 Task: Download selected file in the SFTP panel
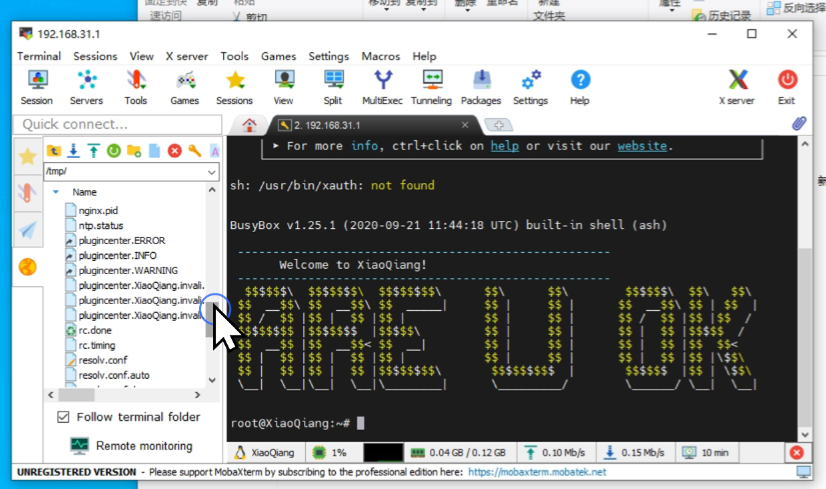point(73,151)
